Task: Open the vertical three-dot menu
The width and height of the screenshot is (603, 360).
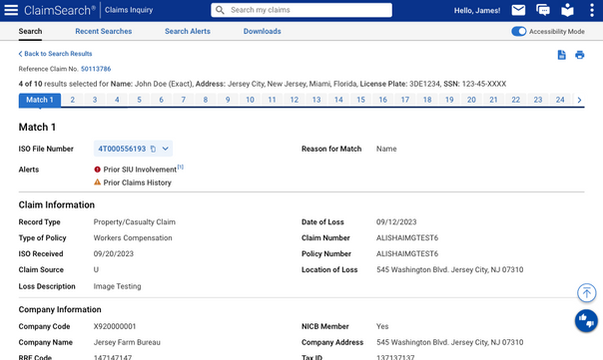Action: (592, 10)
